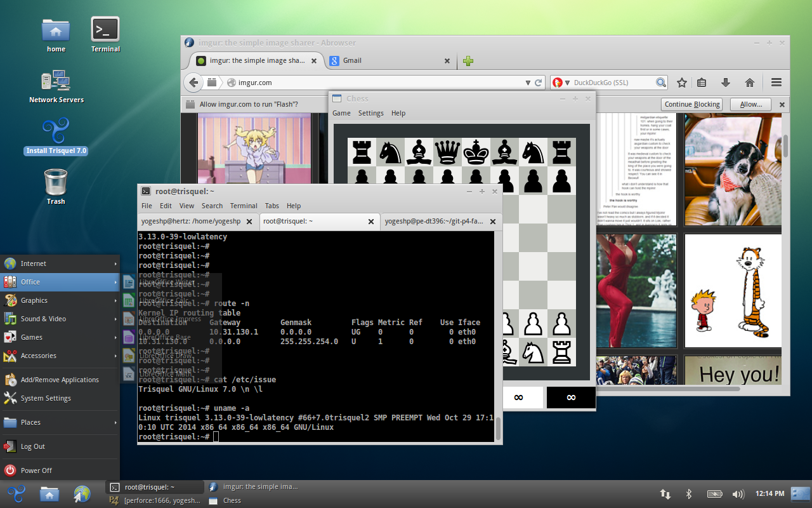Expand the Sound & Video submenu arrow

click(x=115, y=319)
